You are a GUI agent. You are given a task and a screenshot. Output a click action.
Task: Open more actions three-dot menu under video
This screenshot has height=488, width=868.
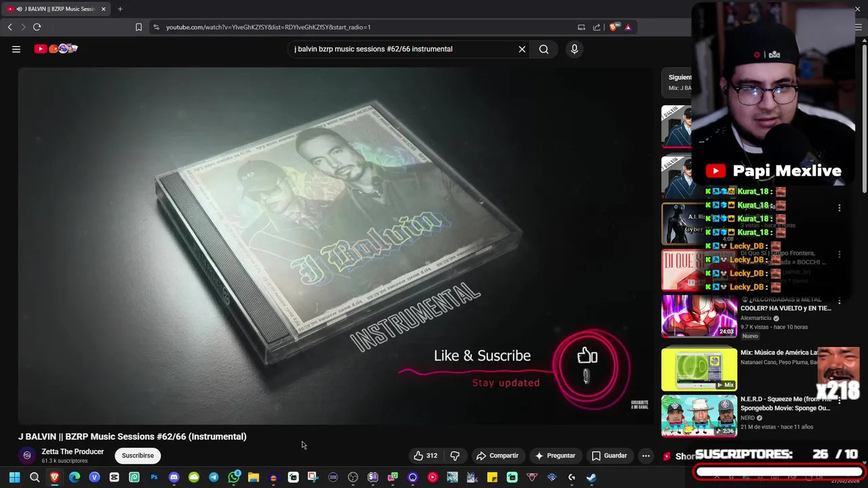[646, 455]
